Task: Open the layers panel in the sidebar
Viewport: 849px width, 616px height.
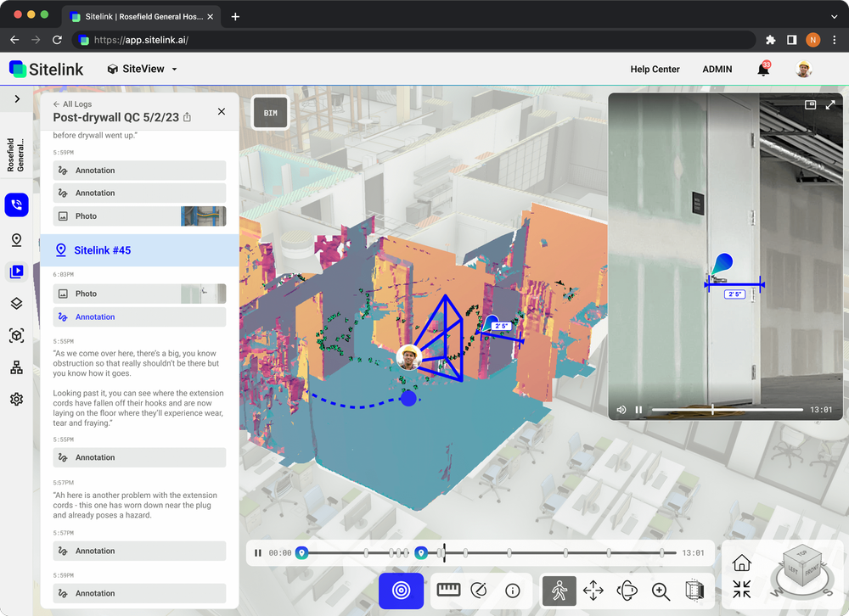Action: click(x=16, y=303)
